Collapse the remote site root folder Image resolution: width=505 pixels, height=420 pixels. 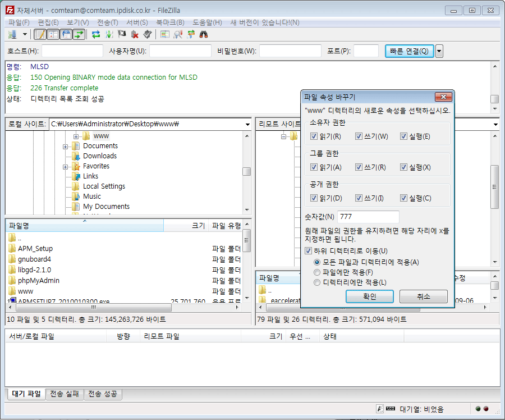pos(283,136)
